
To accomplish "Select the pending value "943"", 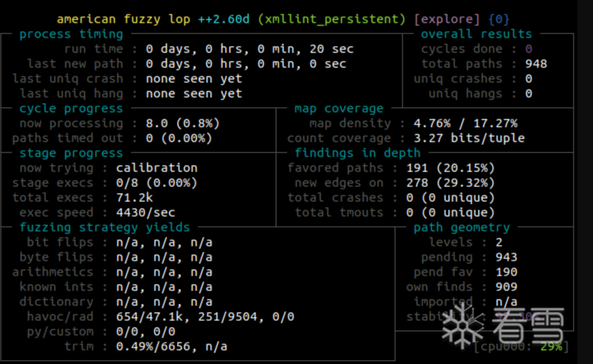I will point(506,257).
